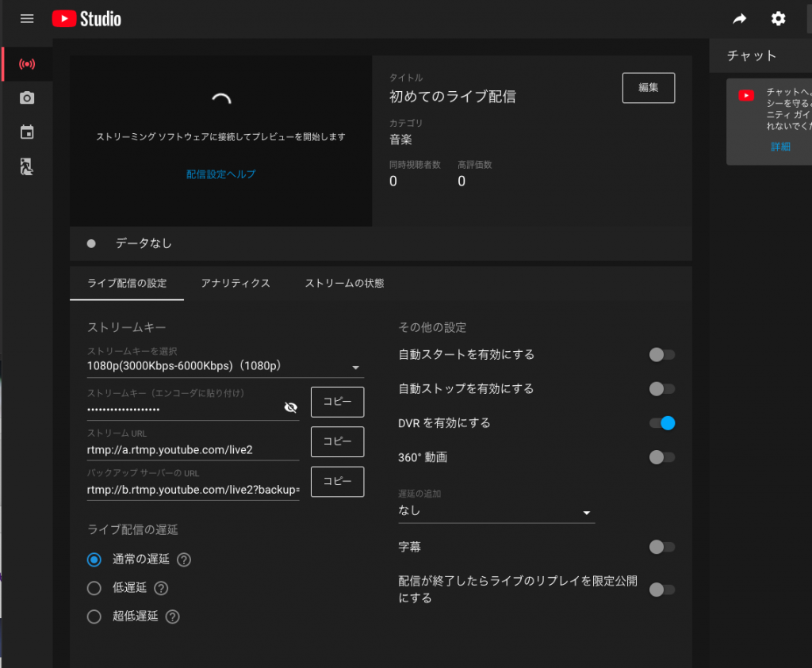
Task: Select the 超低遅延 radio button
Action: 94,616
